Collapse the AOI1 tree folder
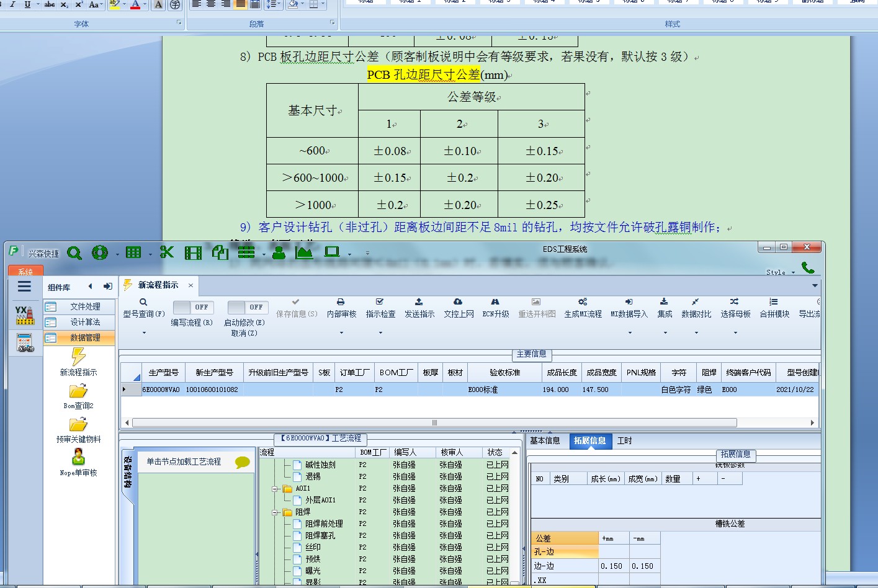Screen dimensions: 878x588 (275, 489)
